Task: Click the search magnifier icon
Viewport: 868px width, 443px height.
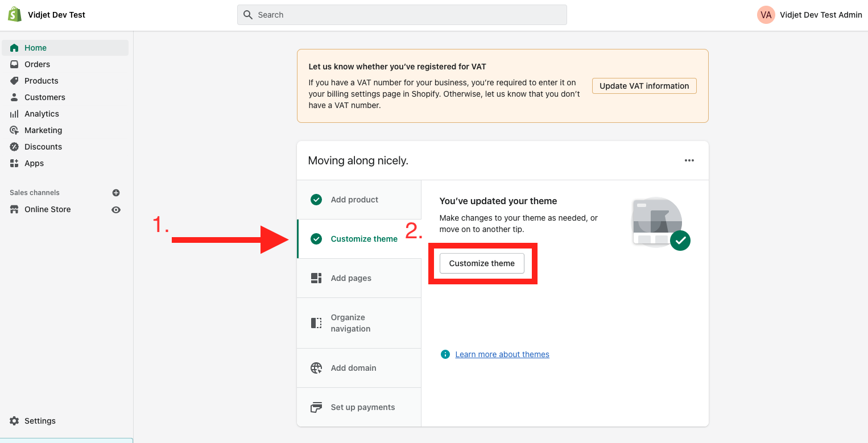Action: [248, 15]
